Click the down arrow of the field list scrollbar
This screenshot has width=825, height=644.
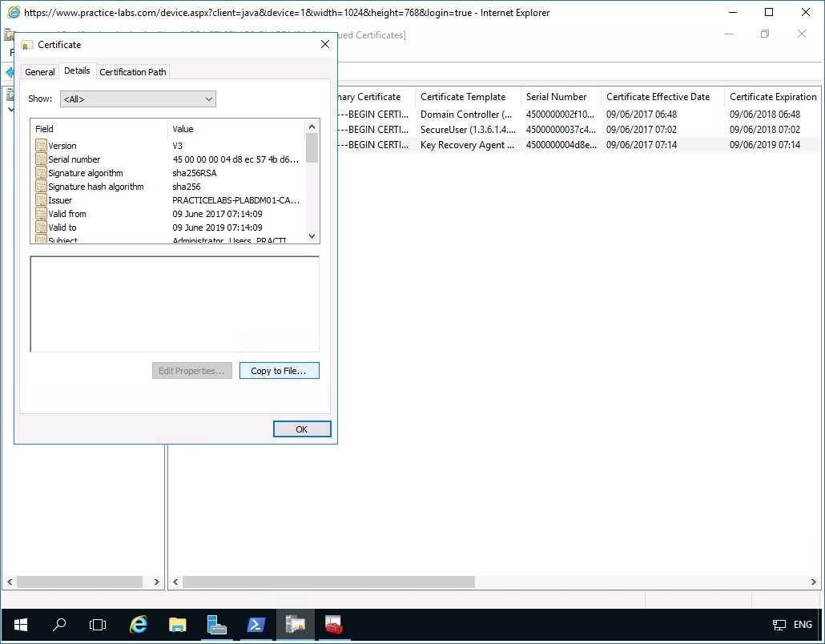click(x=312, y=237)
